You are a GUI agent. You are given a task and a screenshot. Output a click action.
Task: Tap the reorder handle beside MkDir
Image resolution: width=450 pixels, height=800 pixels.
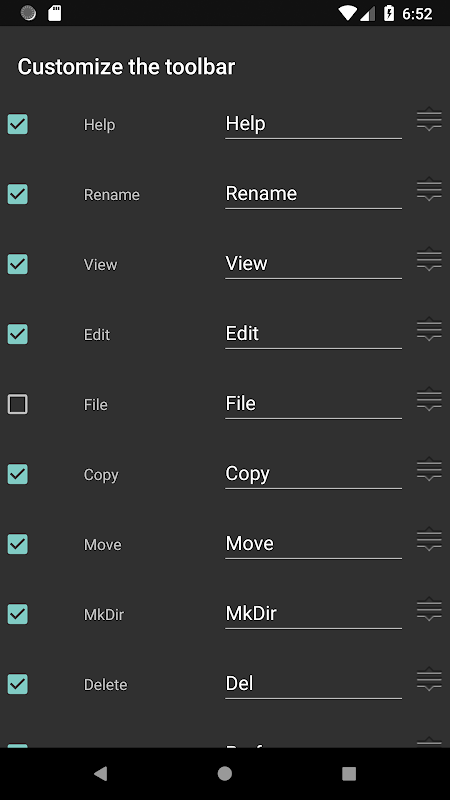[429, 609]
